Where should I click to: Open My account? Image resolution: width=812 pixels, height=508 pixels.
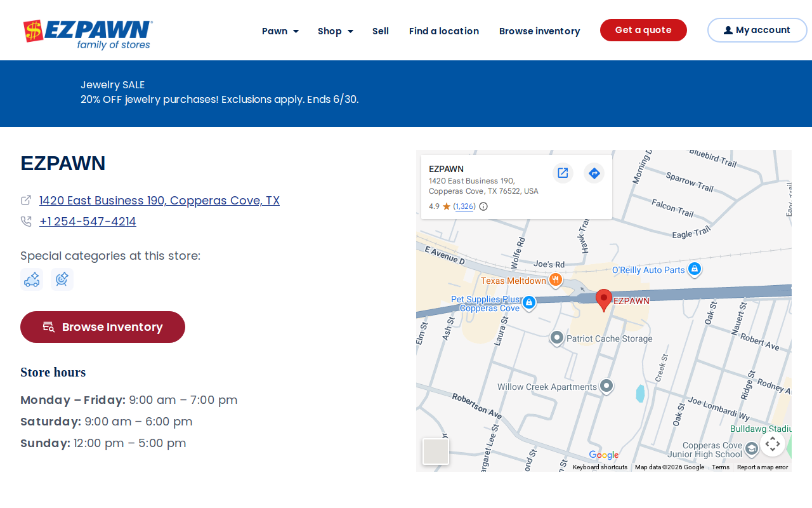tap(757, 30)
